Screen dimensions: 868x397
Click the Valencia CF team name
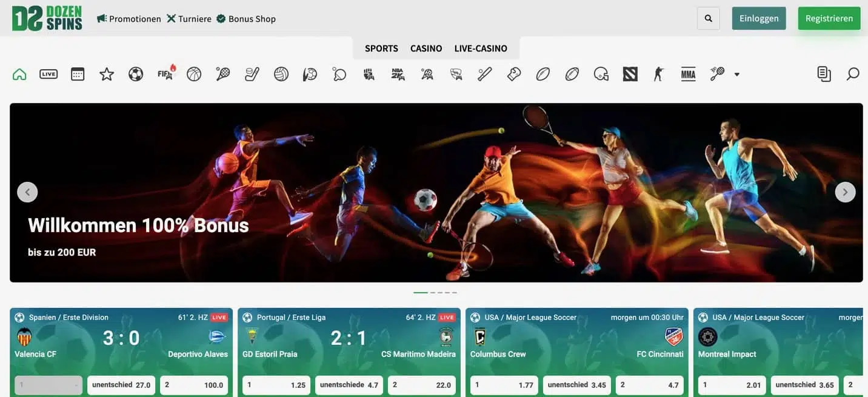[35, 354]
